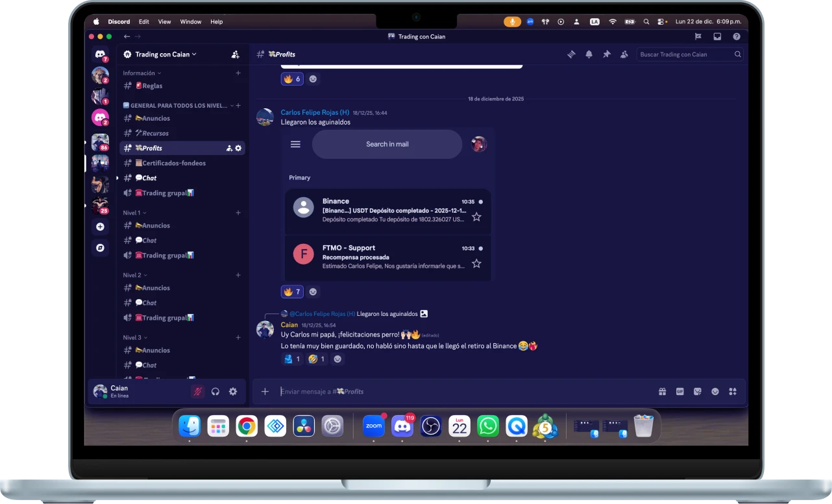Click plus attach button in message bar
The image size is (832, 504).
(x=265, y=391)
